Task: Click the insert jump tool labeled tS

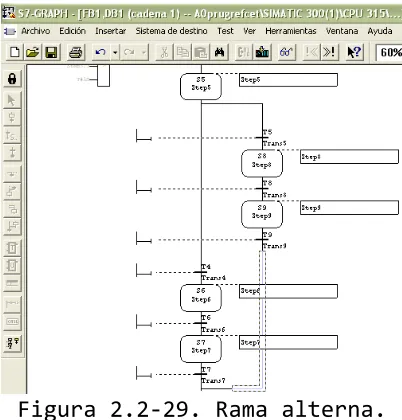Action: click(12, 135)
